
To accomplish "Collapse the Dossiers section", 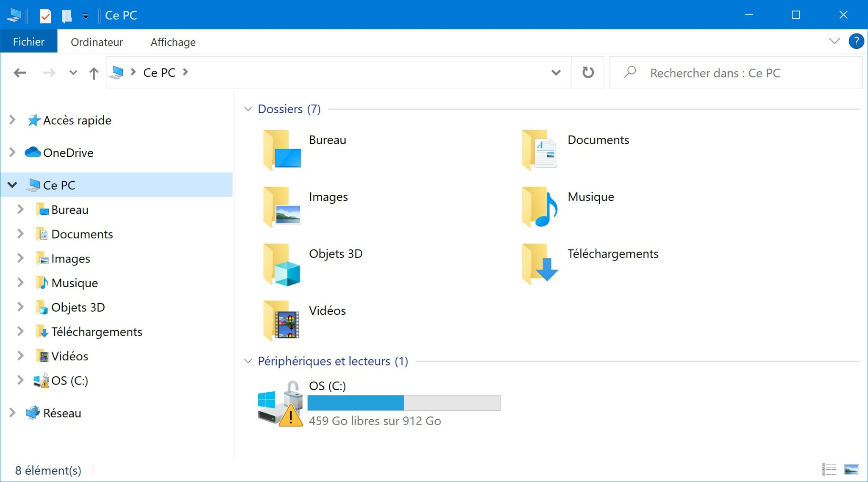I will 248,109.
